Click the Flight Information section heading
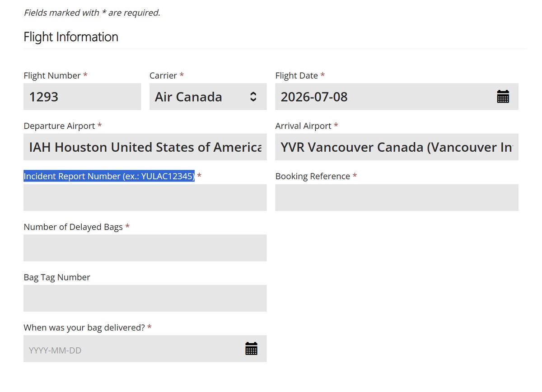 click(x=71, y=37)
